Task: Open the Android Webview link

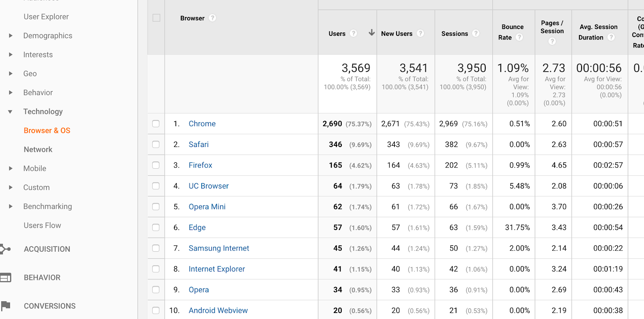Action: [x=218, y=311]
